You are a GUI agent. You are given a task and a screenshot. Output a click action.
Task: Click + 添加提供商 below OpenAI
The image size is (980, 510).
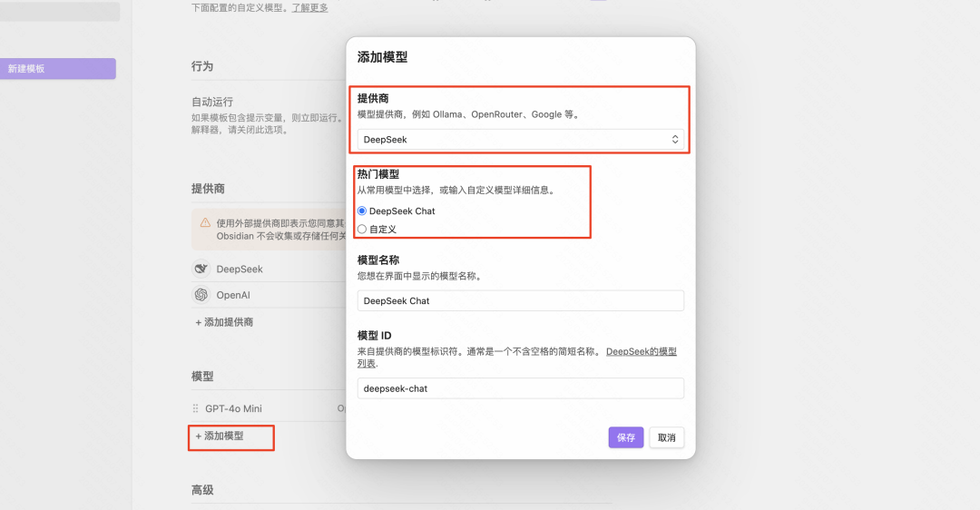click(x=224, y=322)
